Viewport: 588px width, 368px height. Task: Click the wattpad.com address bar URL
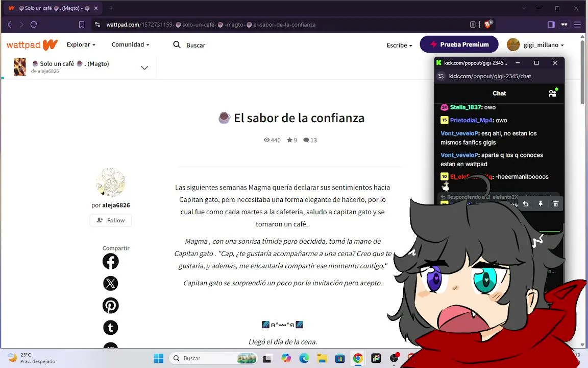coord(211,25)
